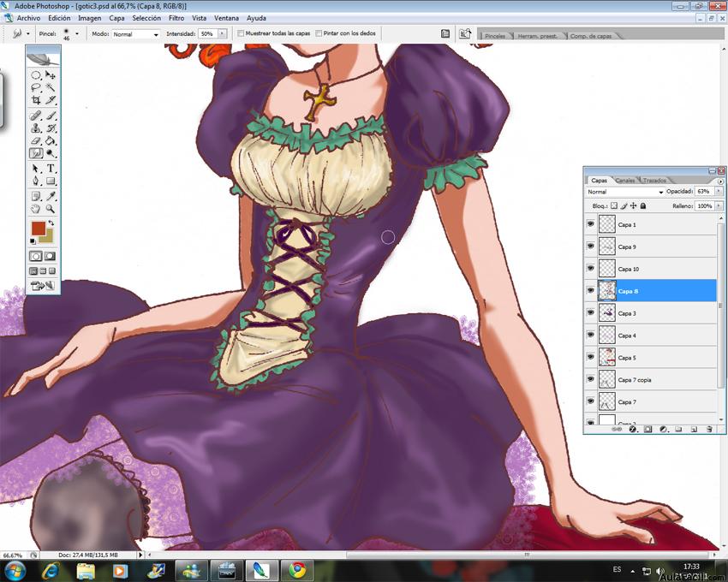Viewport: 728px width, 582px height.
Task: Reset default foreground and background colors
Action: pos(33,241)
